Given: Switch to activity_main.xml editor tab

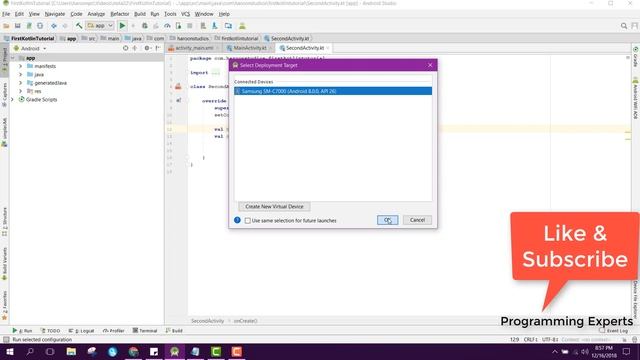Looking at the screenshot, I should click(x=194, y=48).
